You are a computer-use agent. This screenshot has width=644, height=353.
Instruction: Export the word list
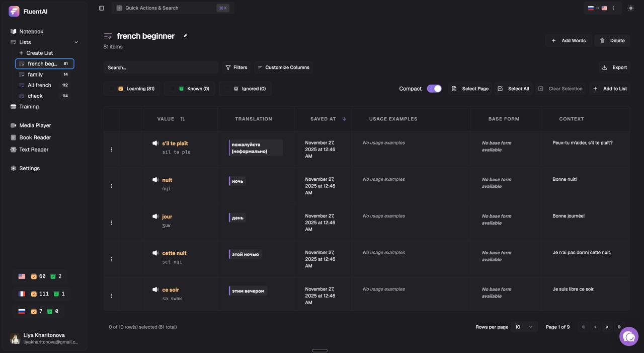614,67
